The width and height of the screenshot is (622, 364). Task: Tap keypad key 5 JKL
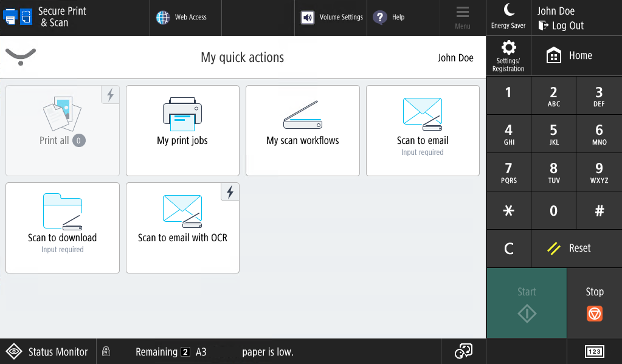coord(553,134)
